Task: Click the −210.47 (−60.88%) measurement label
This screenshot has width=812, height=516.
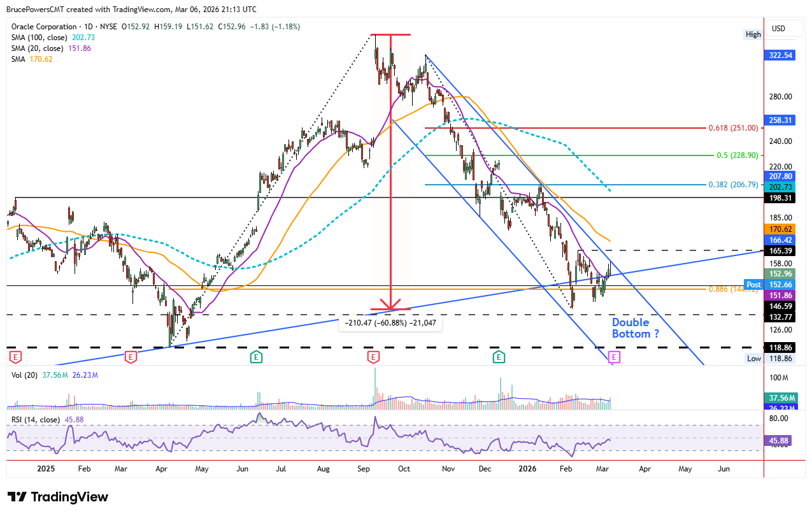Action: pos(390,323)
